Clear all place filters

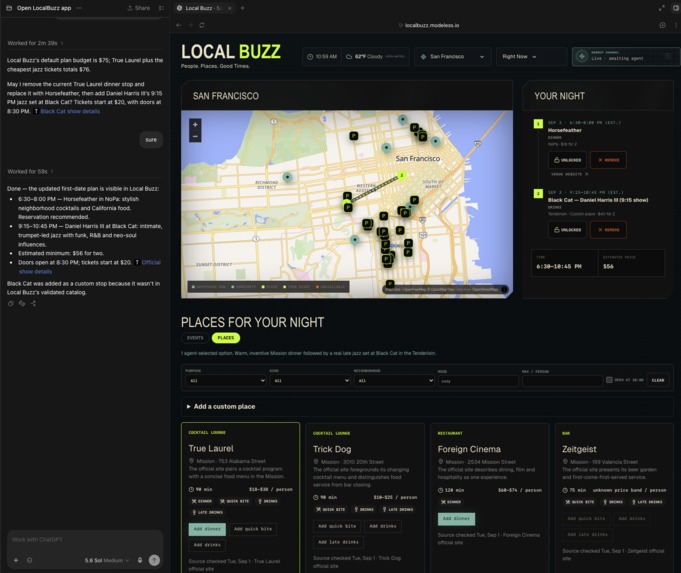658,380
